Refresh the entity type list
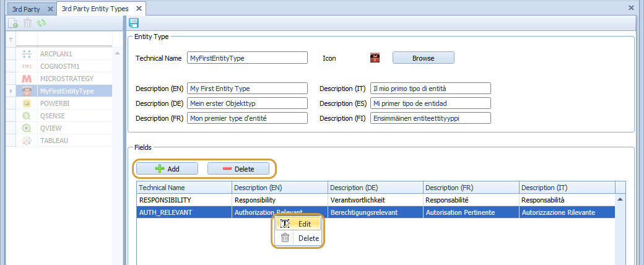This screenshot has width=644, height=265. click(x=41, y=23)
